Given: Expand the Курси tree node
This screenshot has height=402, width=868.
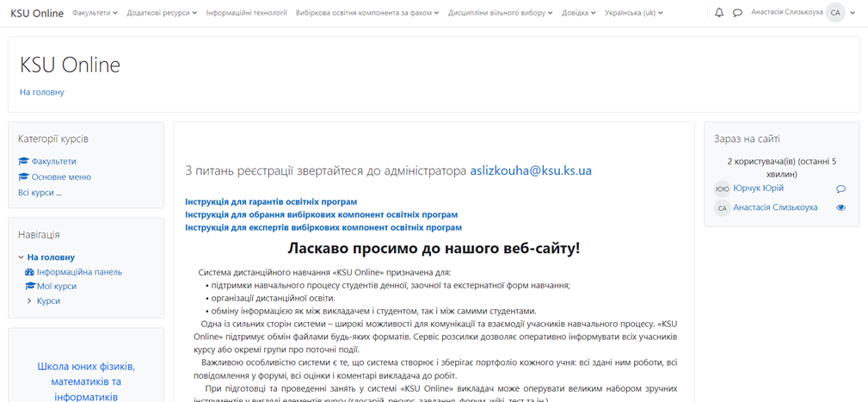Looking at the screenshot, I should click(28, 301).
